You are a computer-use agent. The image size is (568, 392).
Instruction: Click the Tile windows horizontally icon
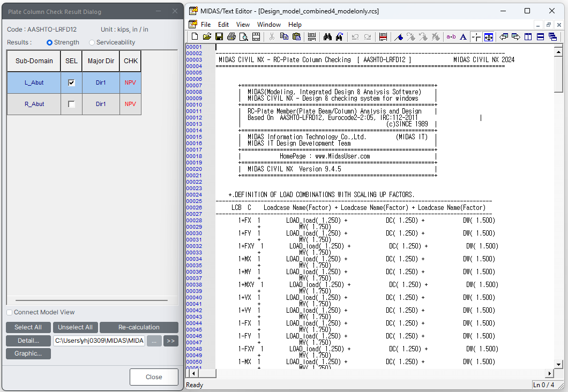click(540, 37)
